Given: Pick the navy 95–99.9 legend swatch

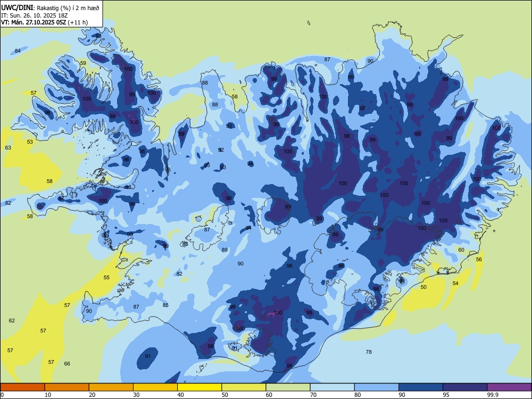Looking at the screenshot, I should [x=465, y=387].
